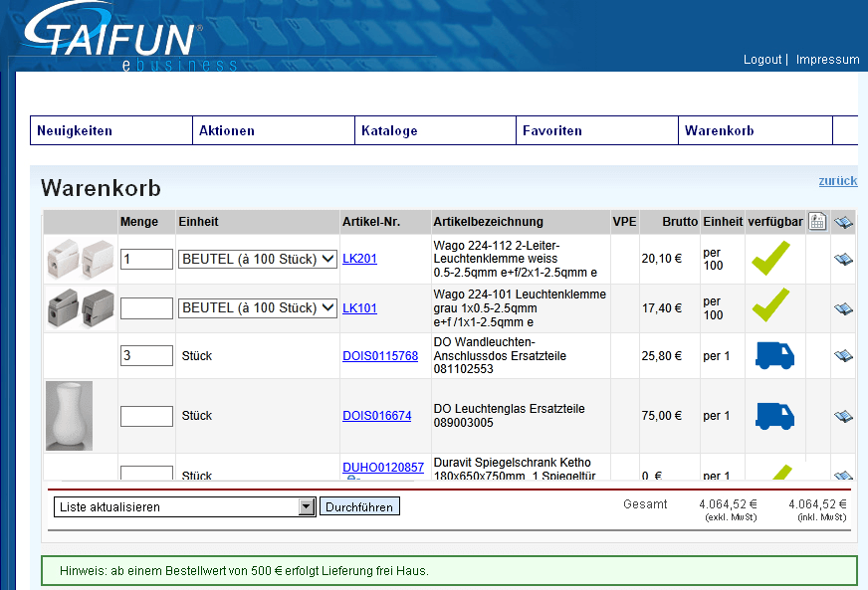This screenshot has height=590, width=868.
Task: Open article link DOIS016674
Action: tap(376, 416)
